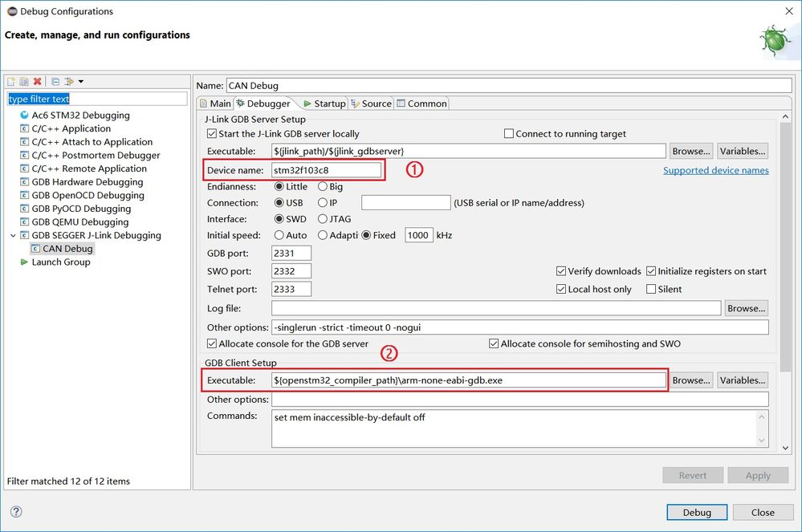The width and height of the screenshot is (802, 532).
Task: Delete selected launch configuration with red X
Action: [38, 81]
